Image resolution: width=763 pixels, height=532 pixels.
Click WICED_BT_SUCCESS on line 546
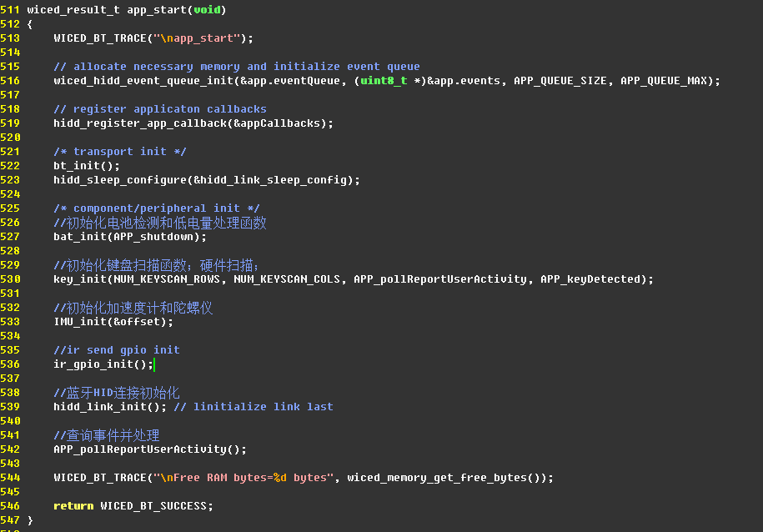click(153, 506)
